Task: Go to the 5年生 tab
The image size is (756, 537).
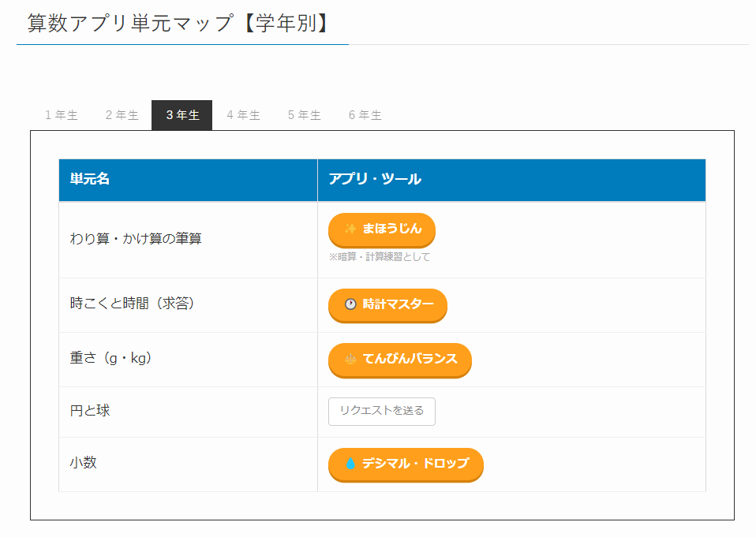Action: tap(304, 115)
